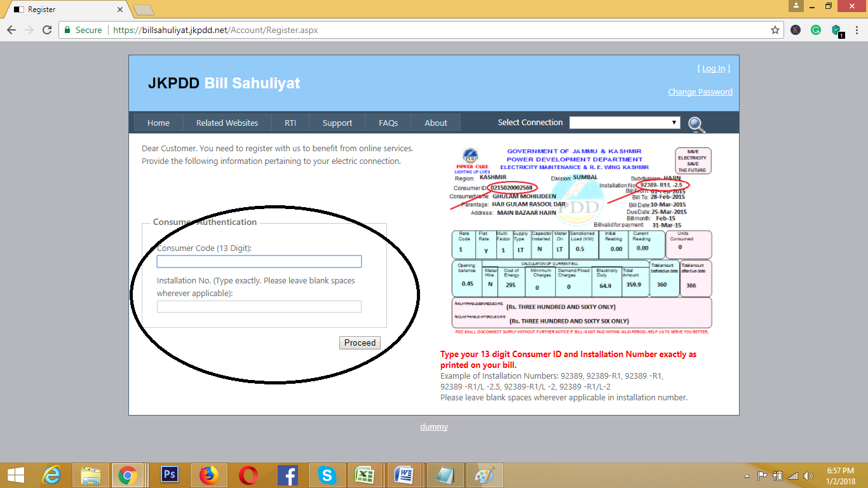
Task: Click the secure padlock icon in address bar
Action: point(68,30)
